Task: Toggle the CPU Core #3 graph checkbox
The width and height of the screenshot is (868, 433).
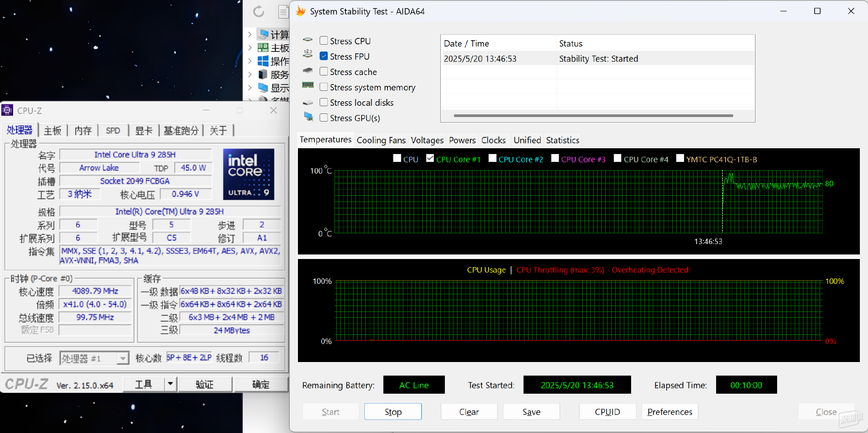Action: point(555,158)
